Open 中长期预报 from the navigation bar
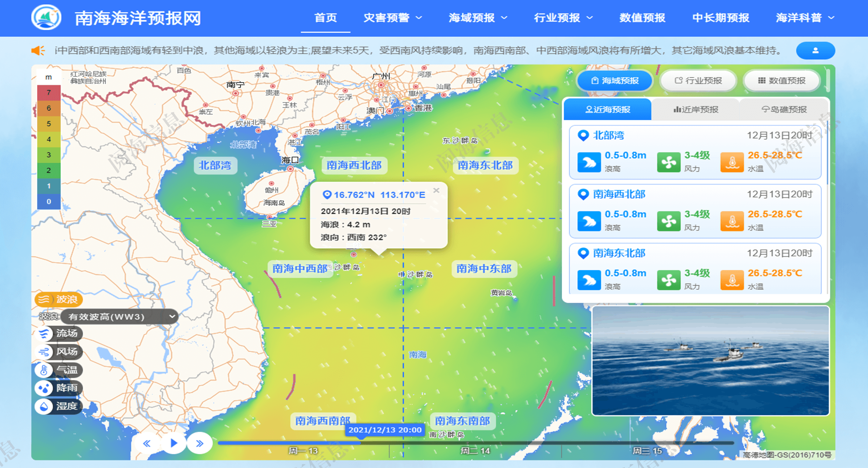 coord(721,18)
